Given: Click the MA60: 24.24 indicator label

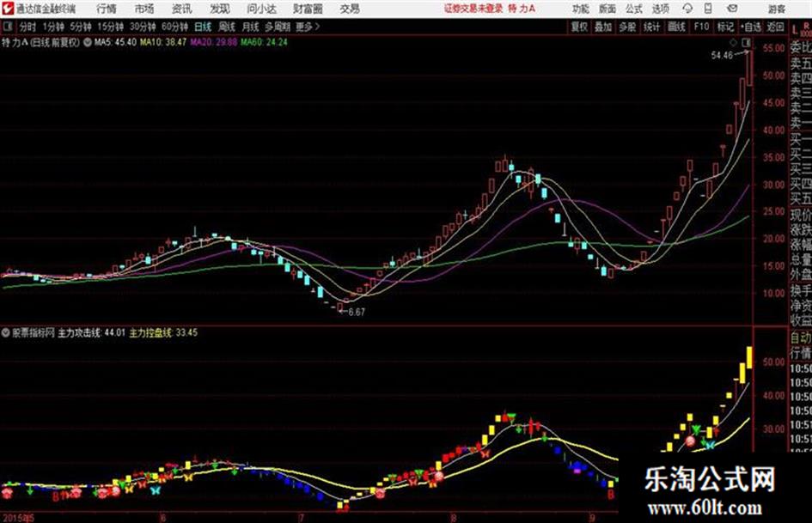Looking at the screenshot, I should pyautogui.click(x=264, y=42).
